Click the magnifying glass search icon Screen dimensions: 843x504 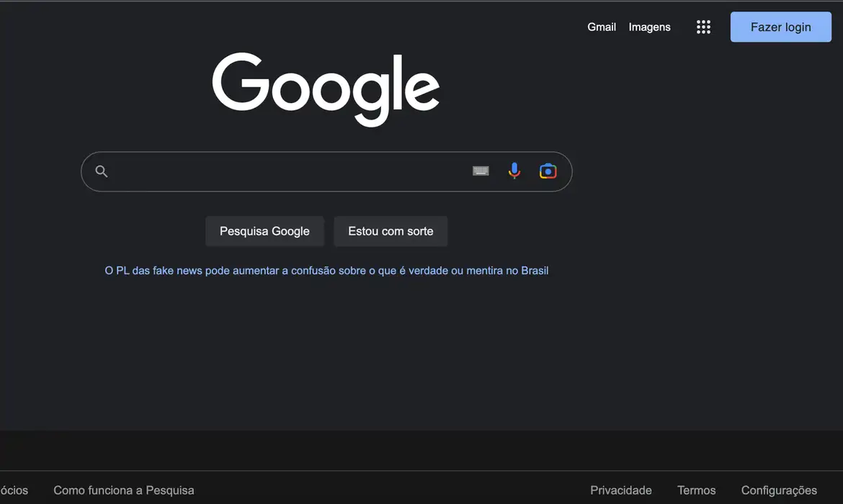tap(101, 171)
